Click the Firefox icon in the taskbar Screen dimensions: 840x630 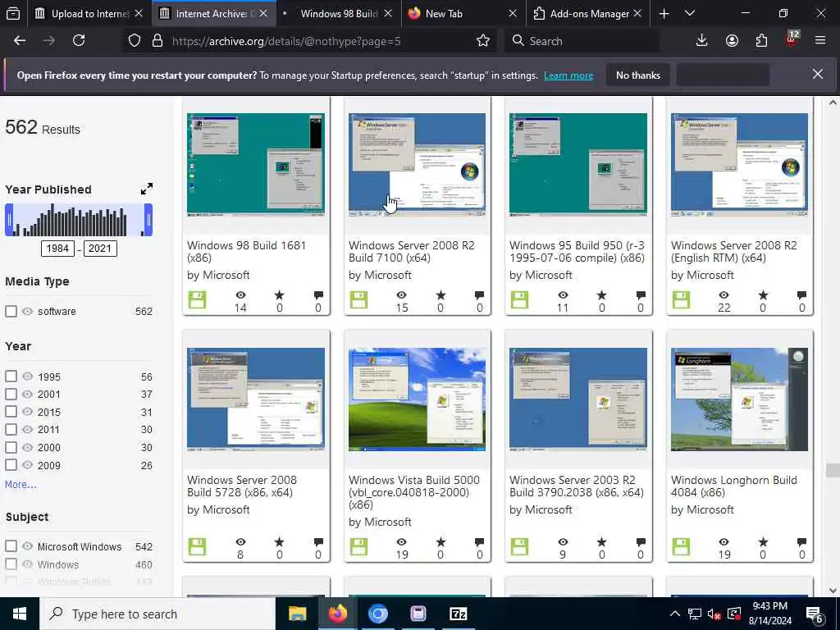point(337,614)
